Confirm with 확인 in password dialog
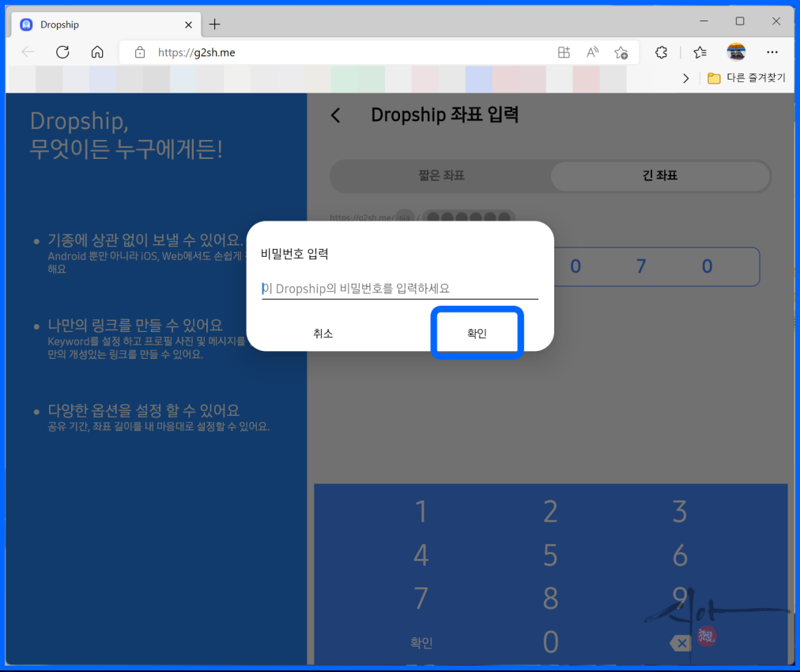Viewport: 800px width, 672px height. 477,333
